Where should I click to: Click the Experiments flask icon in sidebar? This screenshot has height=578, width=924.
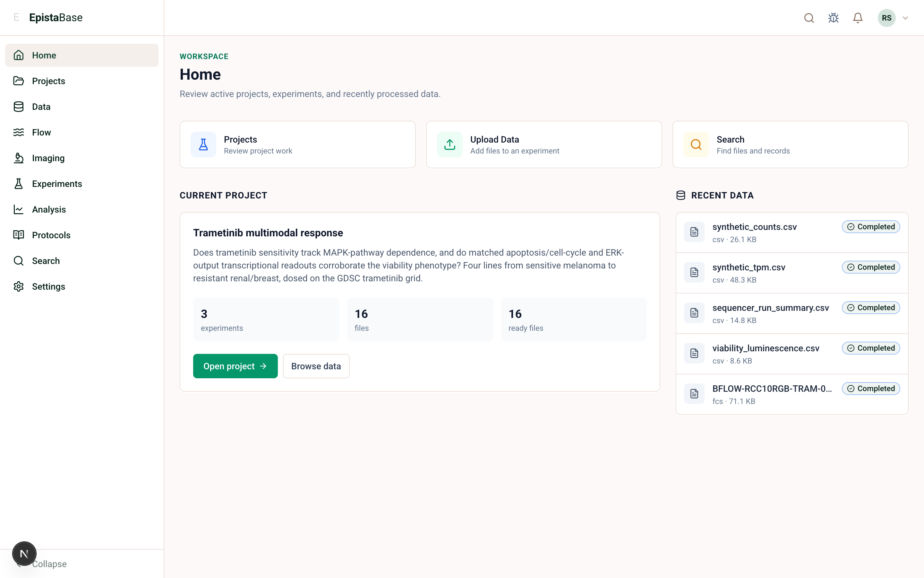tap(18, 184)
